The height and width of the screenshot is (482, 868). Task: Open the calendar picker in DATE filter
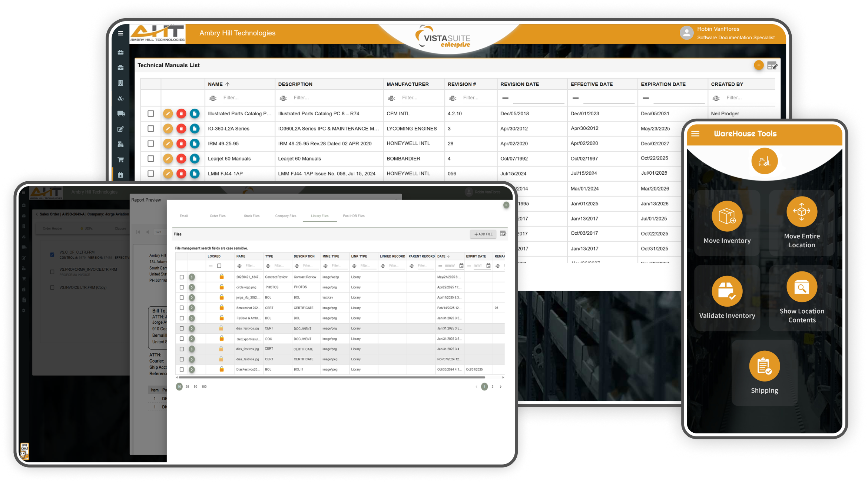click(461, 265)
